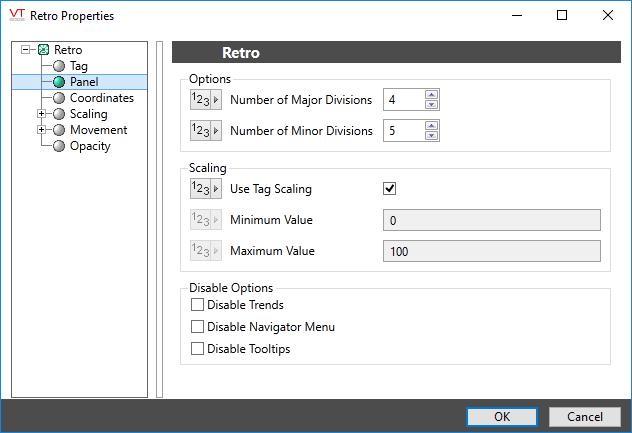This screenshot has width=632, height=433.
Task: Collapse the Retro root tree node
Action: point(26,50)
